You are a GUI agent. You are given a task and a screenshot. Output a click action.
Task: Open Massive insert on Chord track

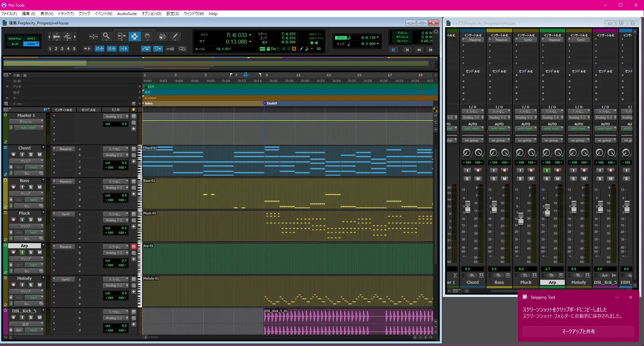(x=66, y=149)
